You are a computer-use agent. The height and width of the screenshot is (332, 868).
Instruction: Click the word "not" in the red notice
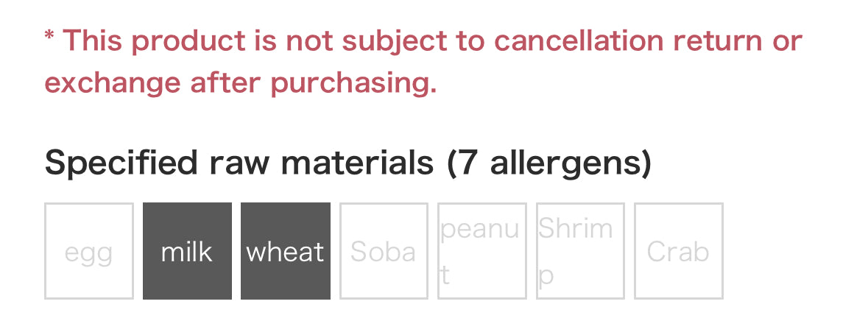click(310, 40)
